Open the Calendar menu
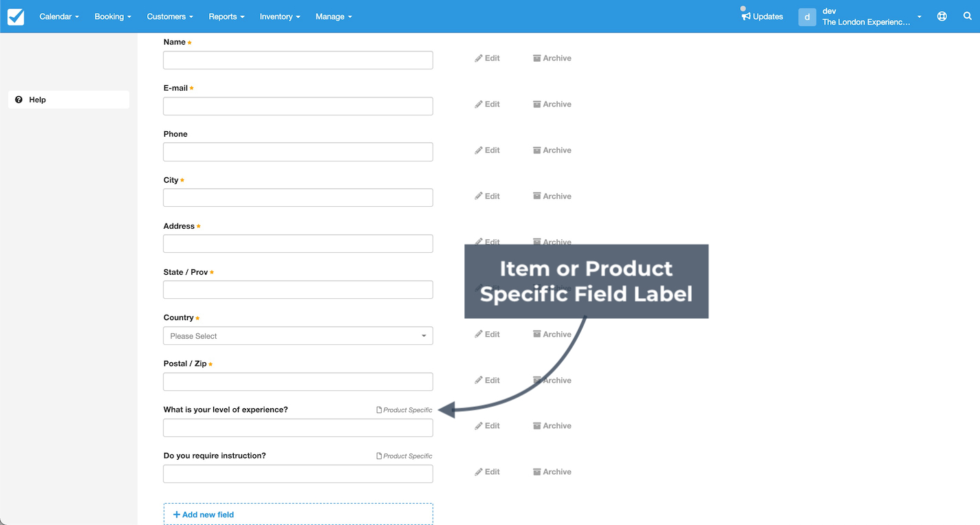Screen dimensions: 980x525 [x=59, y=16]
